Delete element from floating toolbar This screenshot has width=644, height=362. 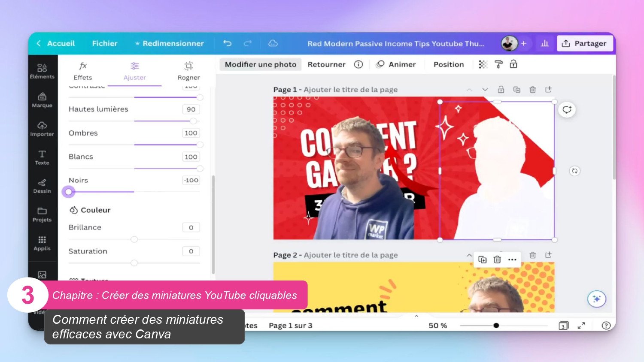point(497,259)
